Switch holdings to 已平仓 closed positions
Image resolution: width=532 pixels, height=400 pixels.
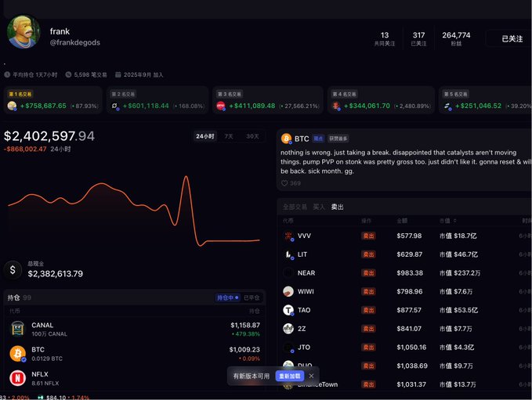coord(252,297)
